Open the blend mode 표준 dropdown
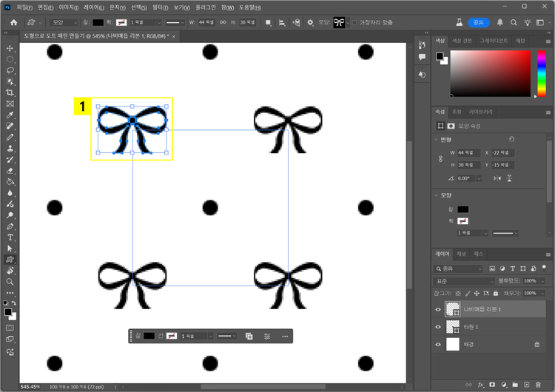Screen dimensions: 555x392 coord(462,281)
